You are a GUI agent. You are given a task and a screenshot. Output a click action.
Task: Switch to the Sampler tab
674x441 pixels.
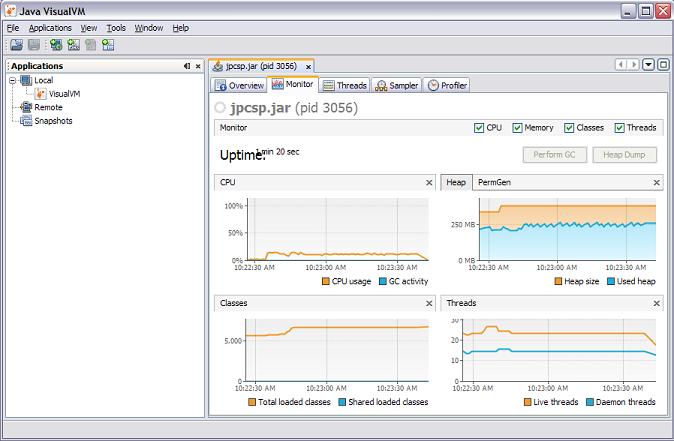click(397, 86)
